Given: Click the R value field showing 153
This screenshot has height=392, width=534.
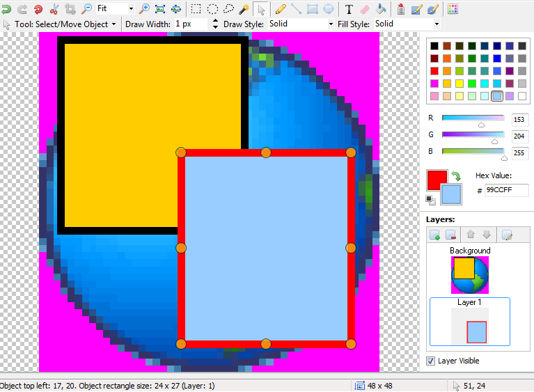Looking at the screenshot, I should (x=519, y=120).
